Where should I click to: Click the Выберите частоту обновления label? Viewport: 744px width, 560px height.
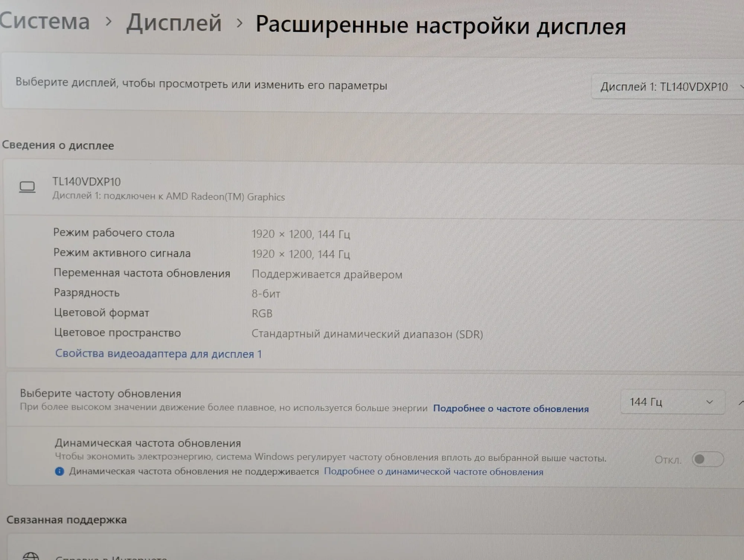coord(100,393)
